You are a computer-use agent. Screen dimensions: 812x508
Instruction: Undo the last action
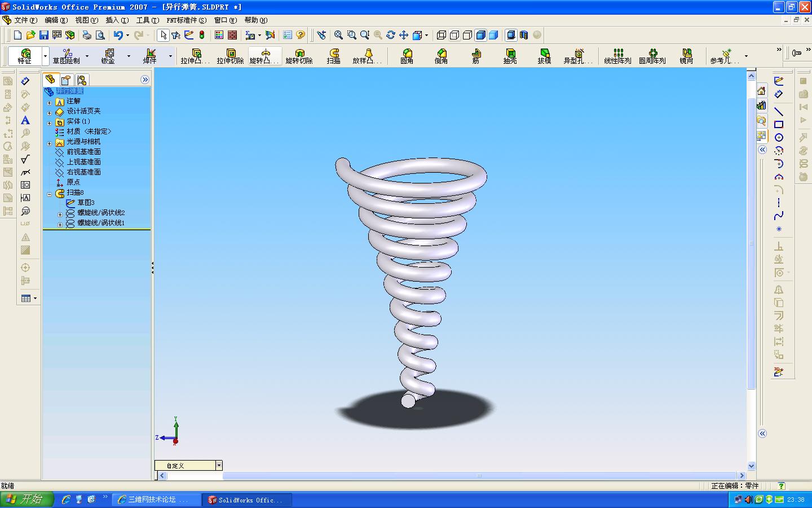(x=118, y=35)
